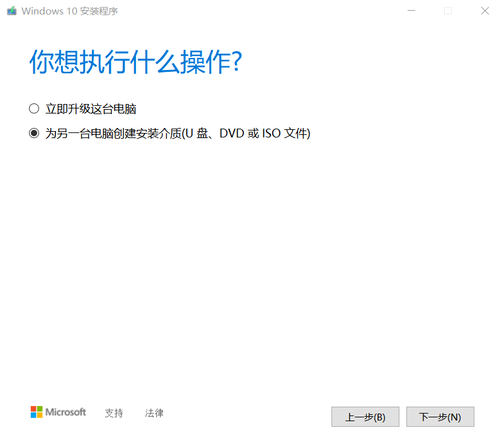Minimize the Windows 10 安装程序 window
The width and height of the screenshot is (504, 447).
(411, 11)
